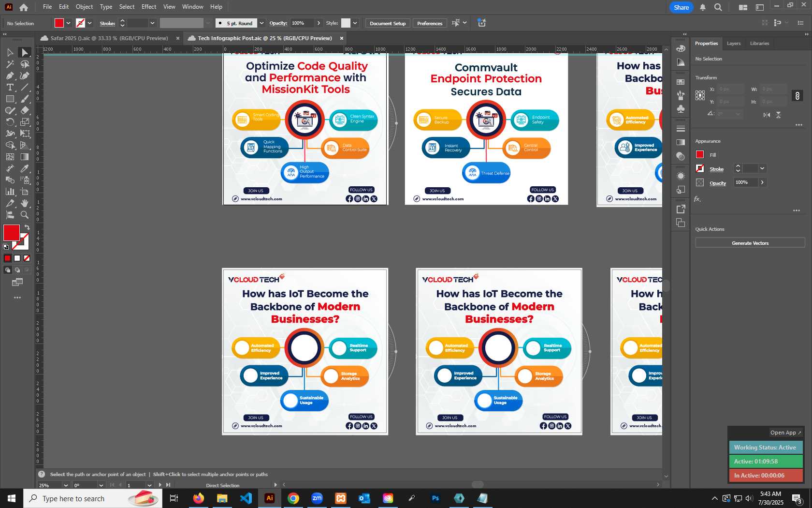Select the Artboard tool
Viewport: 812px width, 508px height.
(x=25, y=192)
